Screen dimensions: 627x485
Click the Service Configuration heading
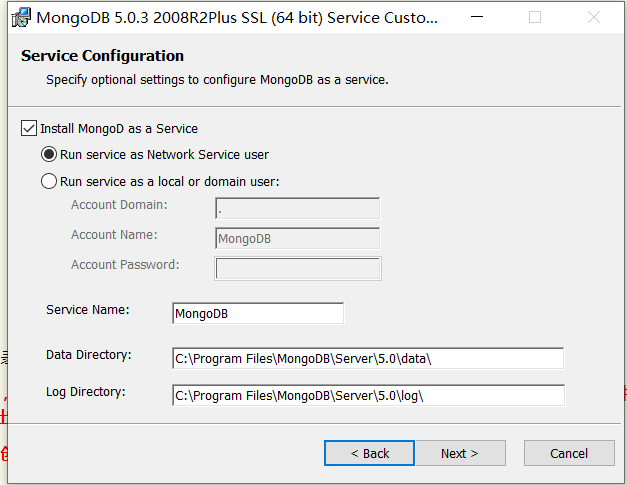point(102,56)
